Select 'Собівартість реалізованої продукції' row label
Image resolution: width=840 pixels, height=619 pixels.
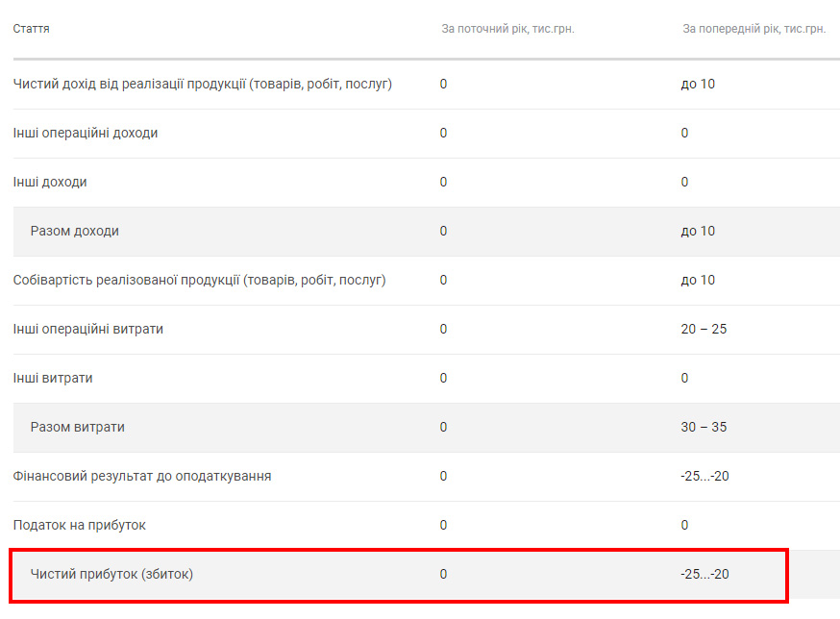(x=199, y=280)
